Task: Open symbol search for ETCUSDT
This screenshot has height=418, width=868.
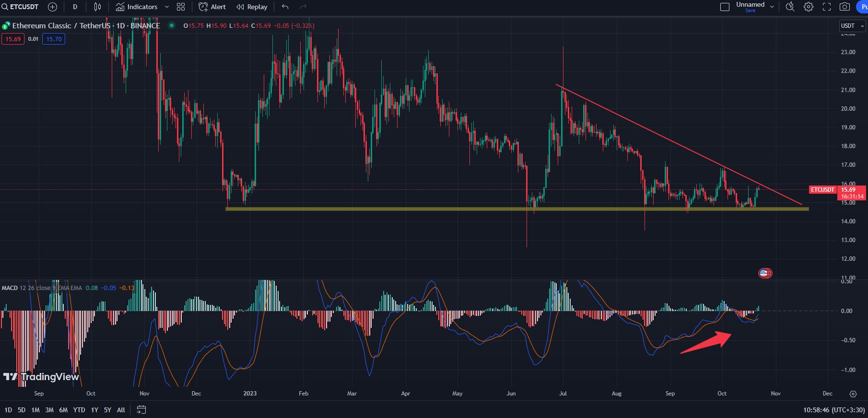Action: coord(20,7)
